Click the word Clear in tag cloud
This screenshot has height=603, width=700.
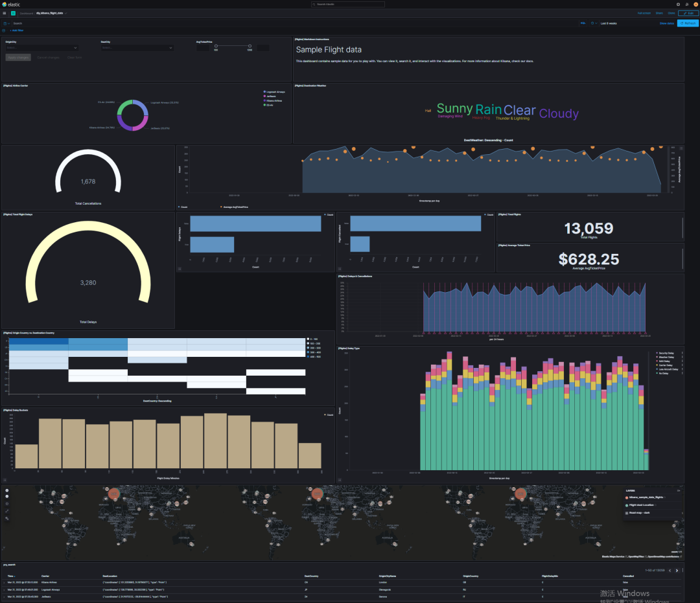coord(520,110)
